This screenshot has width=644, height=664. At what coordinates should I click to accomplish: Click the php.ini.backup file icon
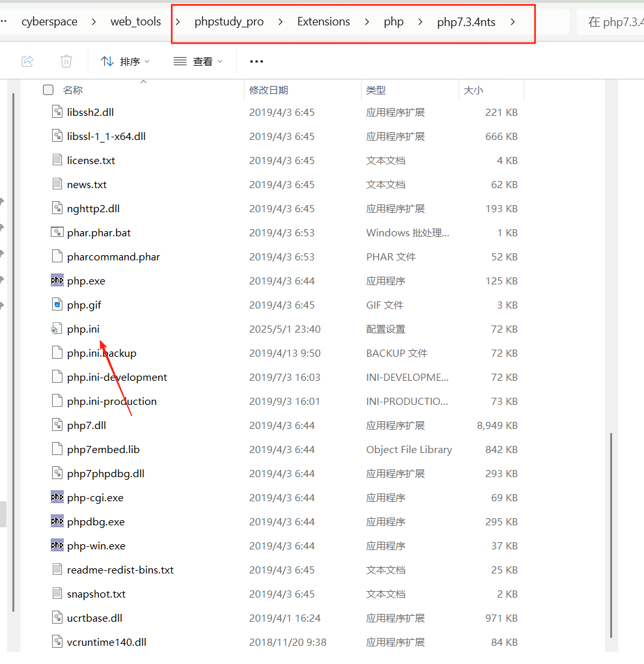click(x=57, y=353)
